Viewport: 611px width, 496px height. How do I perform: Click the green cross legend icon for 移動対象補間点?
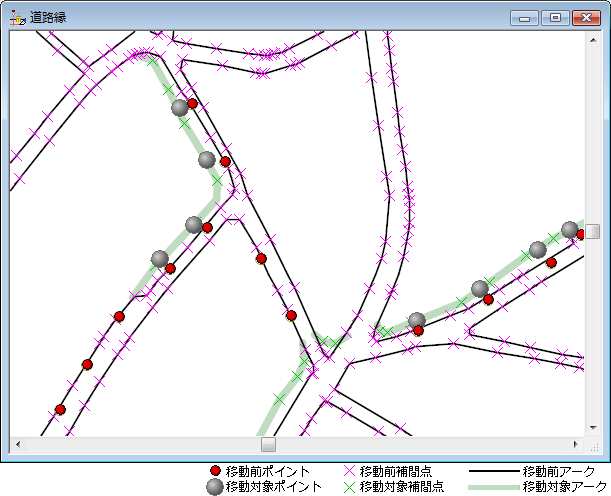(x=349, y=487)
